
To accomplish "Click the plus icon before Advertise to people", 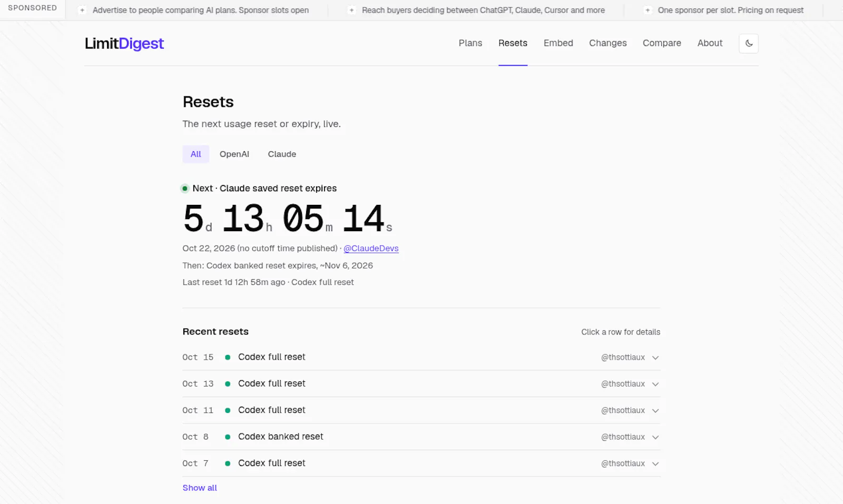I will point(82,10).
